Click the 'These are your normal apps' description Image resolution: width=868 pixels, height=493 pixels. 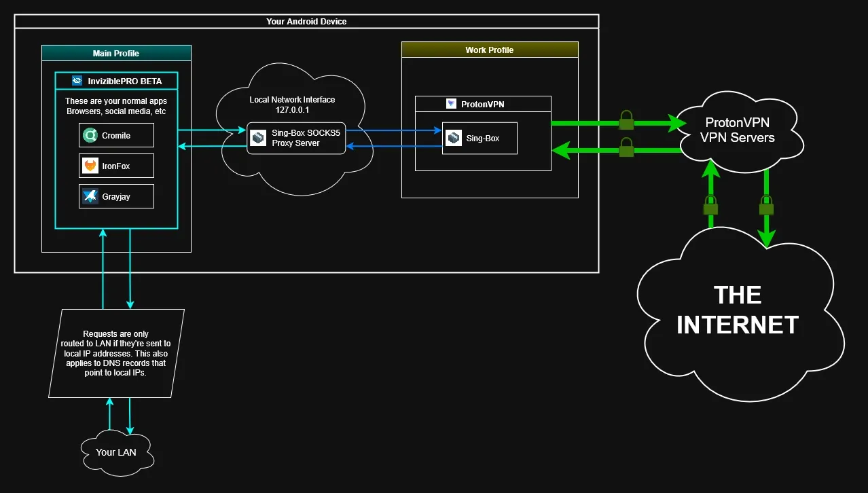click(116, 106)
